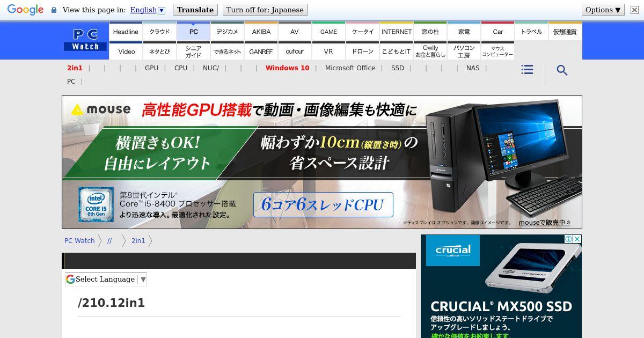Open the mouse computer banner ad
Image resolution: width=644 pixels, height=338 pixels.
tap(322, 162)
